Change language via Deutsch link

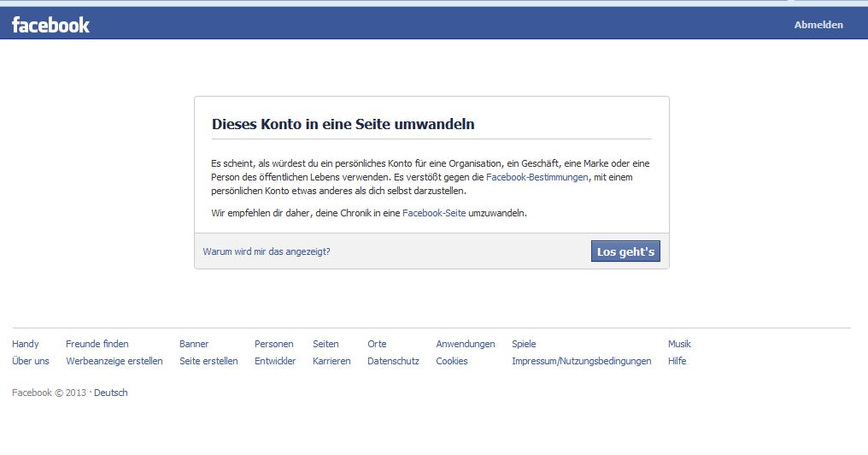click(111, 393)
